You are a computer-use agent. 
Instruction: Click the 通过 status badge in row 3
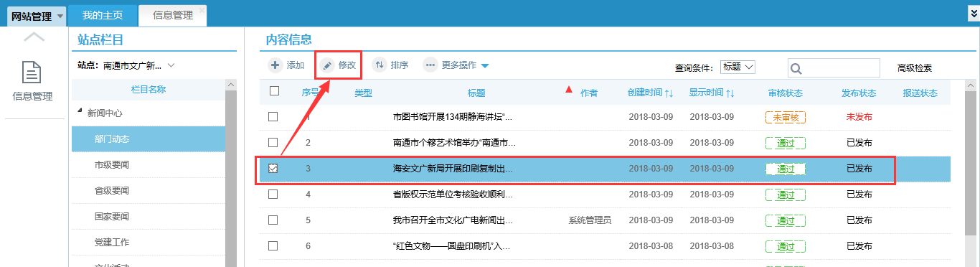pos(786,169)
